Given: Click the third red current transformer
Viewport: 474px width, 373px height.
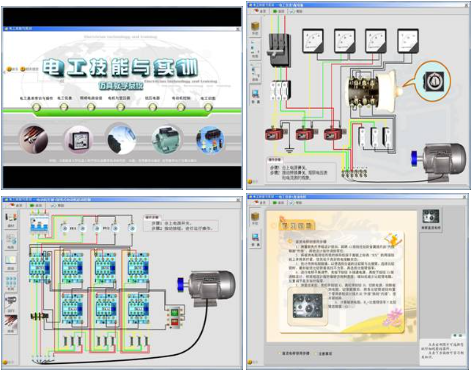Looking at the screenshot, I should coord(333,133).
